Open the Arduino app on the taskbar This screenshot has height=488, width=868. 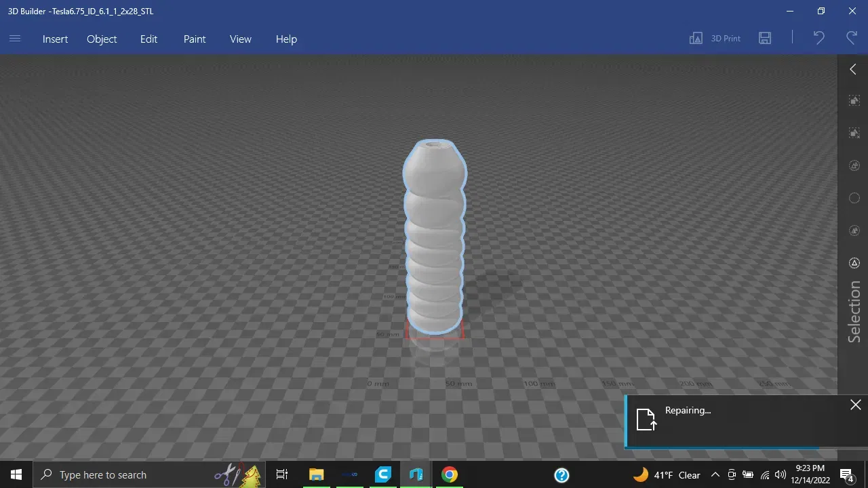click(350, 474)
